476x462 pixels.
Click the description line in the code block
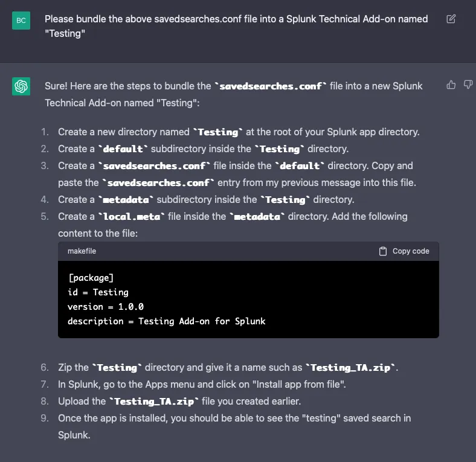[166, 321]
